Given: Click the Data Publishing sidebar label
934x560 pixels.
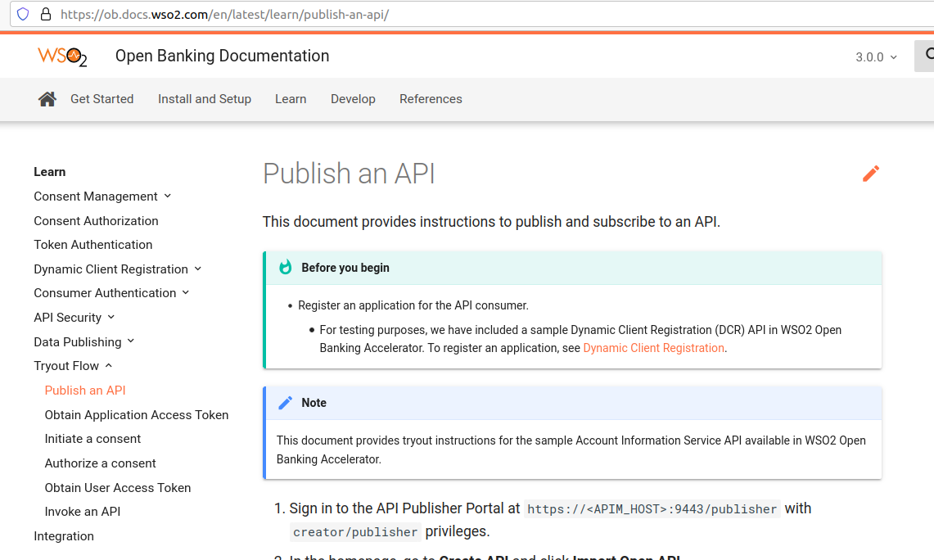Looking at the screenshot, I should tap(78, 341).
